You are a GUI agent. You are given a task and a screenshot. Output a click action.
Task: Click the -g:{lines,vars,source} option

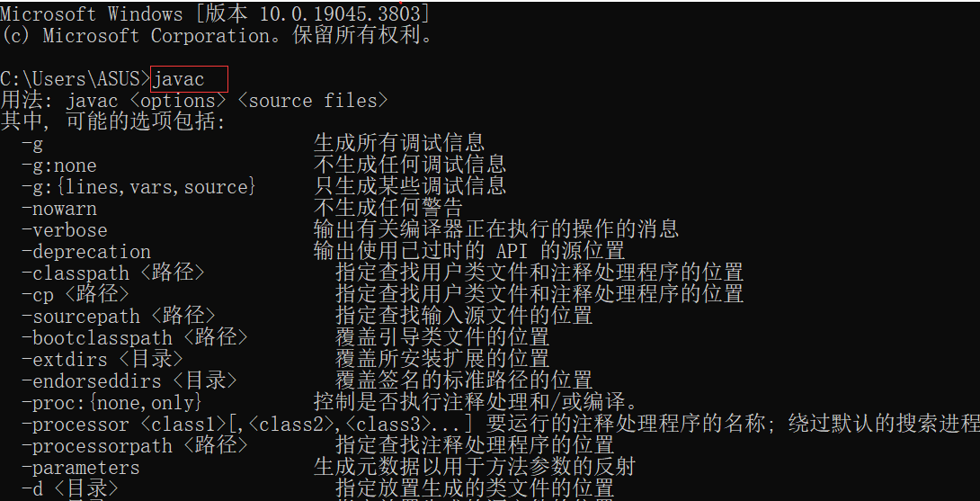(x=139, y=187)
